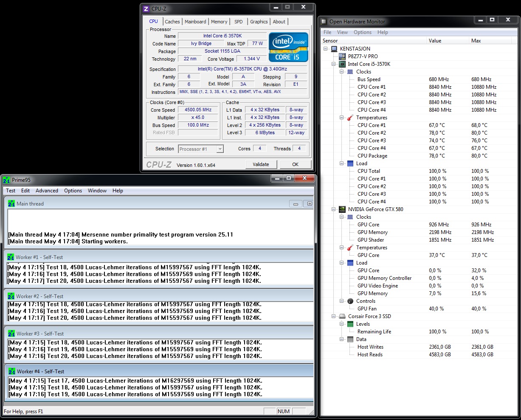The height and width of the screenshot is (420, 521).
Task: Open the File menu in Open Hardware Monitor
Action: point(327,32)
